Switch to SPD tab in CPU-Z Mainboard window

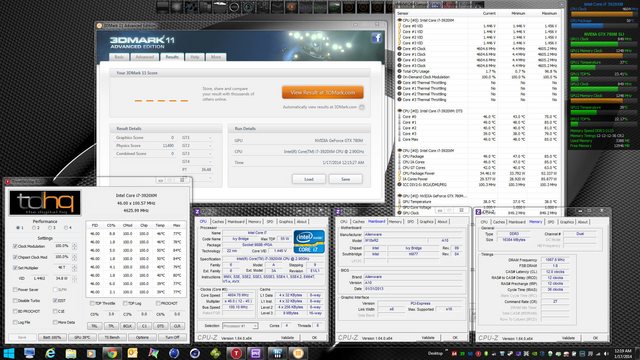[x=410, y=222]
